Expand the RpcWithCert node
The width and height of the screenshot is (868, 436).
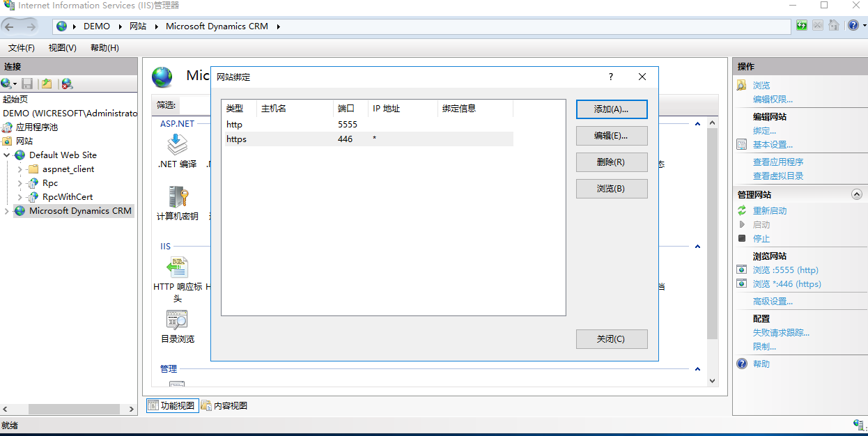(x=20, y=196)
